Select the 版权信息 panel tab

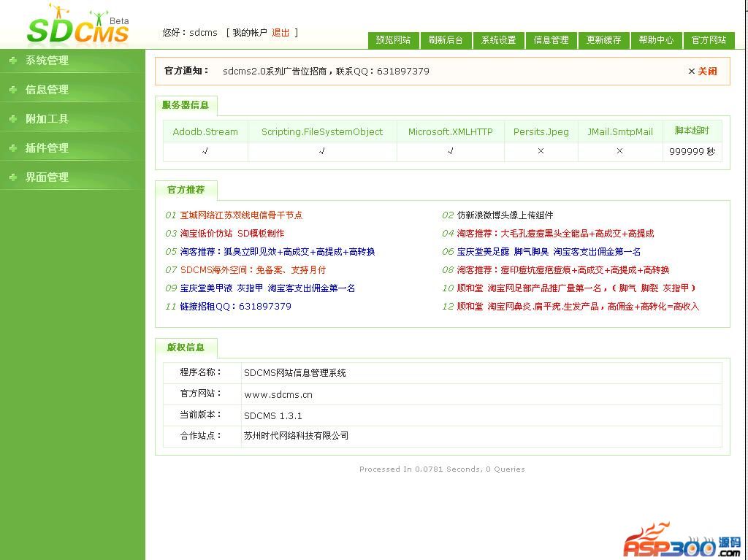(x=186, y=348)
